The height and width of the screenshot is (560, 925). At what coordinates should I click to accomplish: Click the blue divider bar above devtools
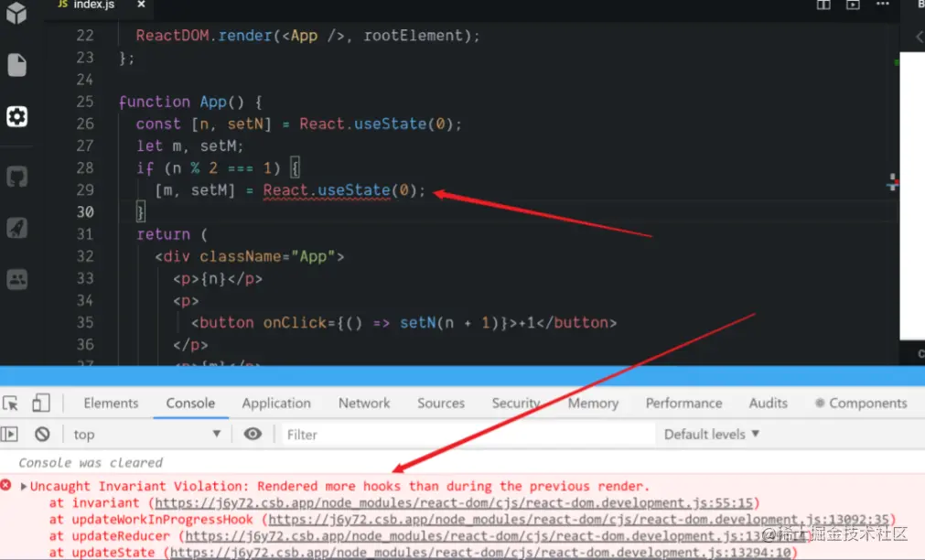[x=463, y=376]
